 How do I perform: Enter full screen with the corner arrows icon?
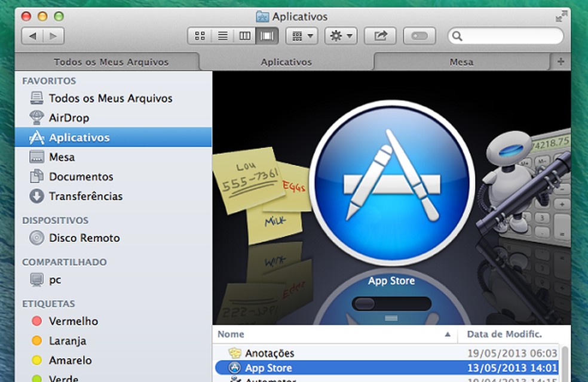point(561,17)
